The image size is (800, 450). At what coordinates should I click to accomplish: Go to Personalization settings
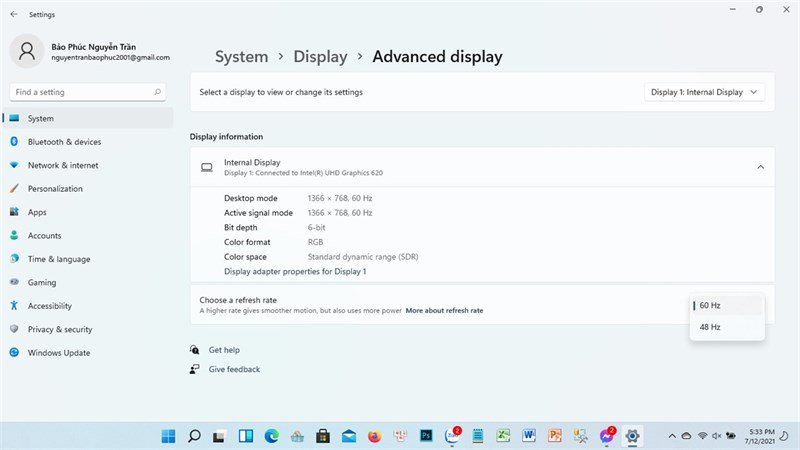[x=55, y=188]
